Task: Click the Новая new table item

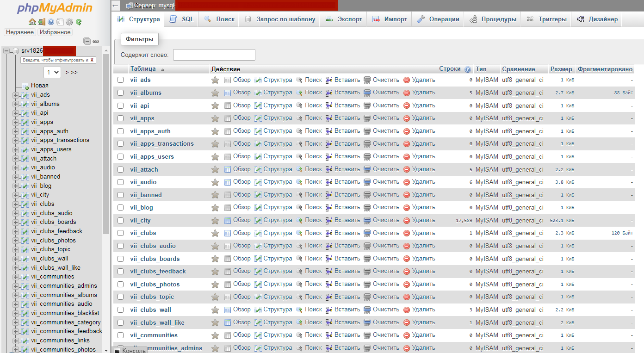Action: 40,86
